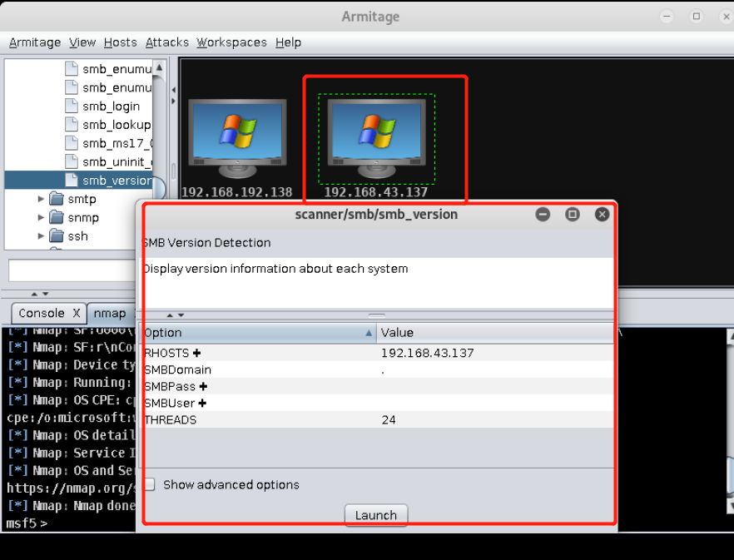This screenshot has width=734, height=560.
Task: Close the smb_version dialog
Action: [602, 215]
